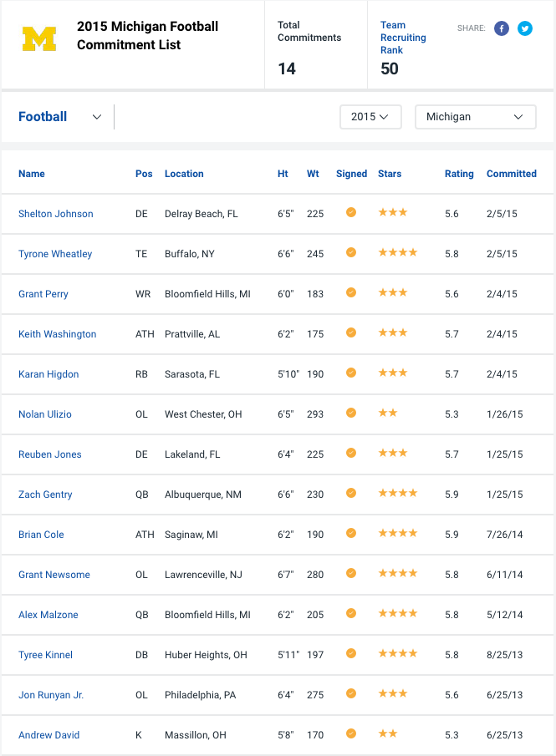The image size is (556, 756).
Task: Open the Team Recruiting Rank link
Action: (x=403, y=38)
